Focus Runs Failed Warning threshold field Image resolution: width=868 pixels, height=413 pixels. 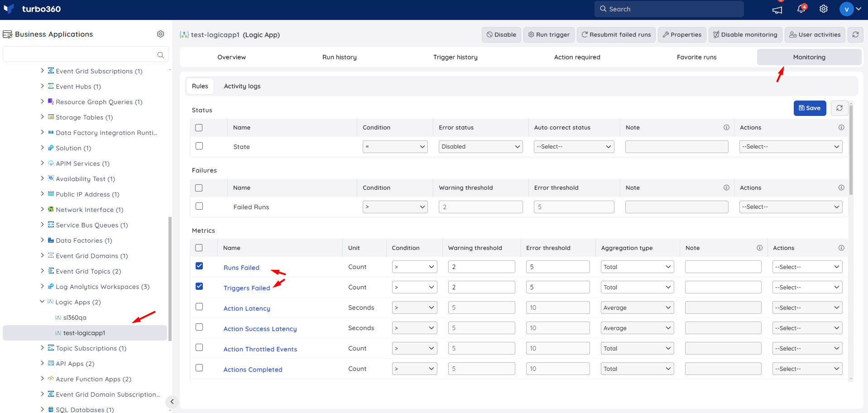(481, 267)
